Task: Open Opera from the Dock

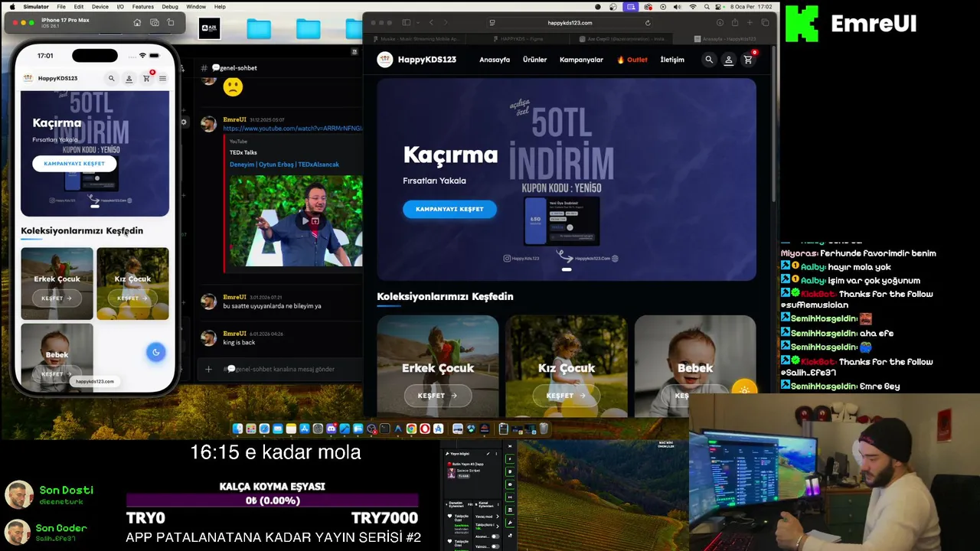Action: [x=424, y=429]
